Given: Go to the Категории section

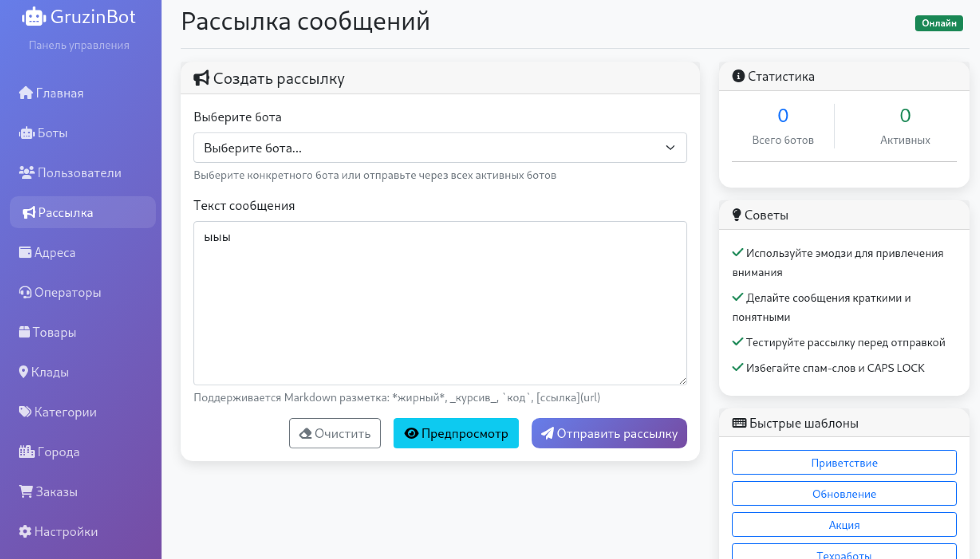Looking at the screenshot, I should (x=65, y=412).
